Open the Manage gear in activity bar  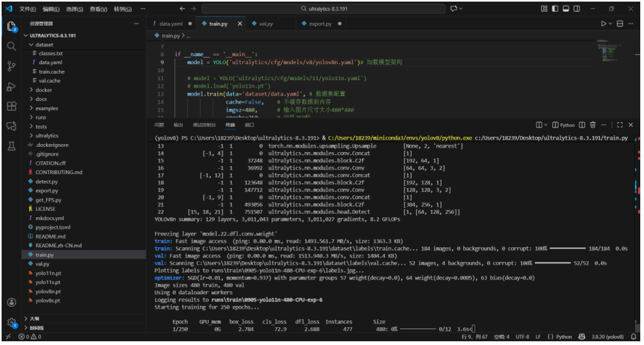coord(11,322)
